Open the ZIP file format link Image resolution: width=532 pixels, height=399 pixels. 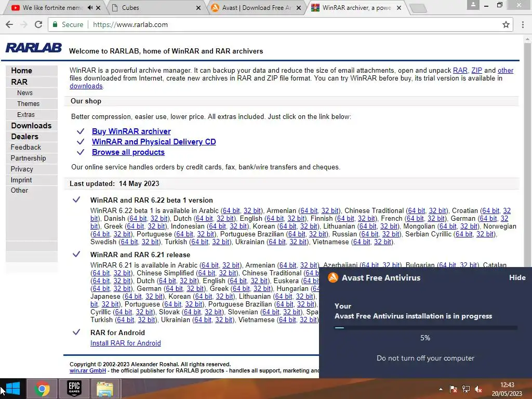point(477,70)
